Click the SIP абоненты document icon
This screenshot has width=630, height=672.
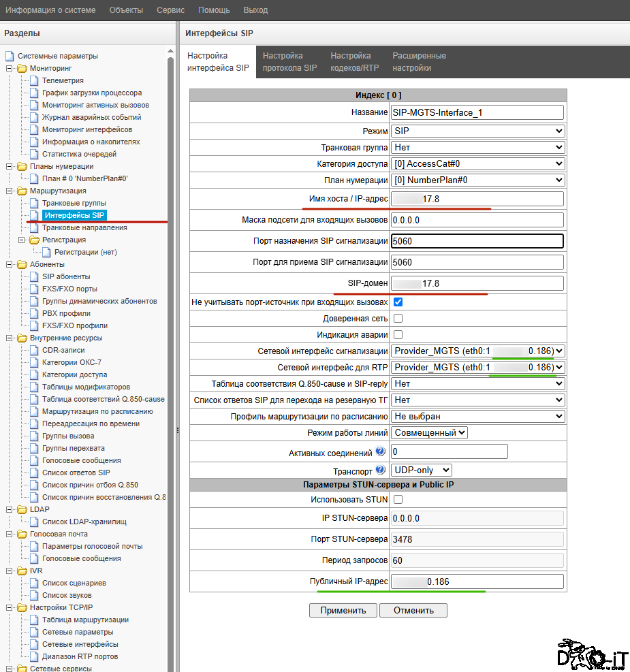coord(34,277)
